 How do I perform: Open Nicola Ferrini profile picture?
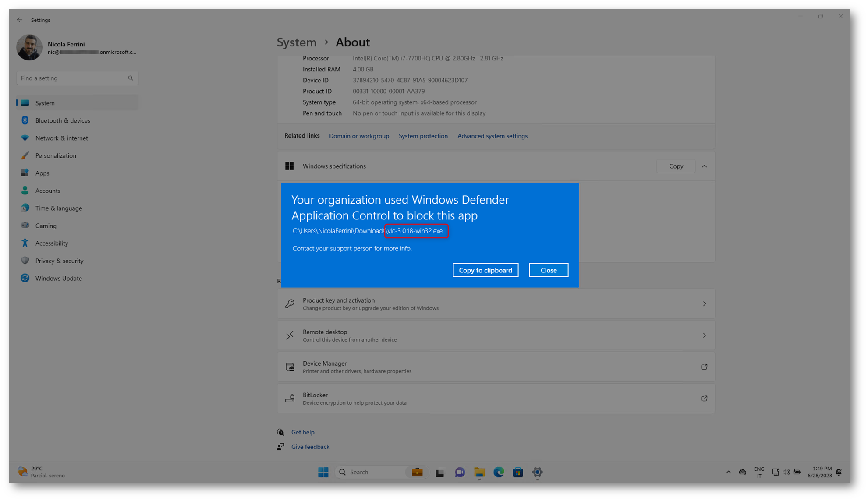(x=29, y=47)
